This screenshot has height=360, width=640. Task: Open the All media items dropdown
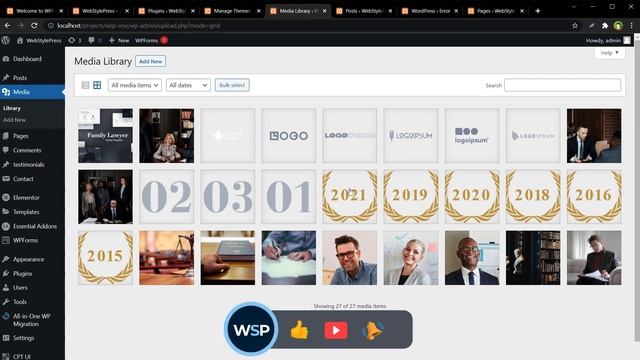[x=135, y=85]
